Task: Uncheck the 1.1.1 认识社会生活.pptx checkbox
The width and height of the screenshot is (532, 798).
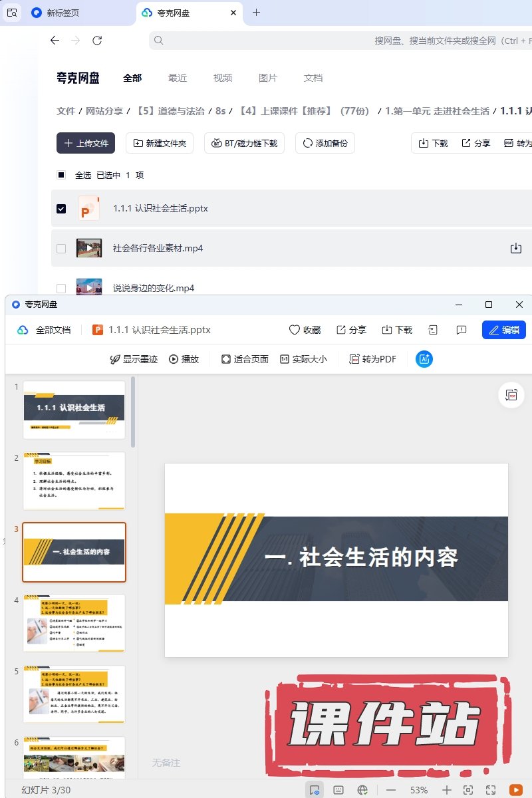Action: [x=61, y=209]
